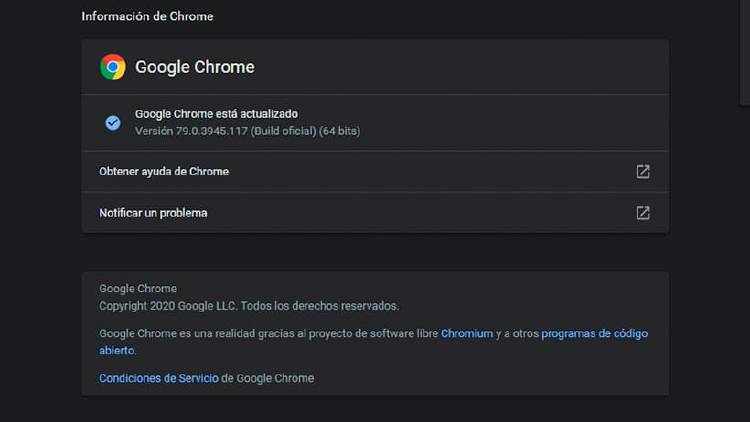This screenshot has height=422, width=750.
Task: Select the Notificar un problema row
Action: (x=153, y=213)
